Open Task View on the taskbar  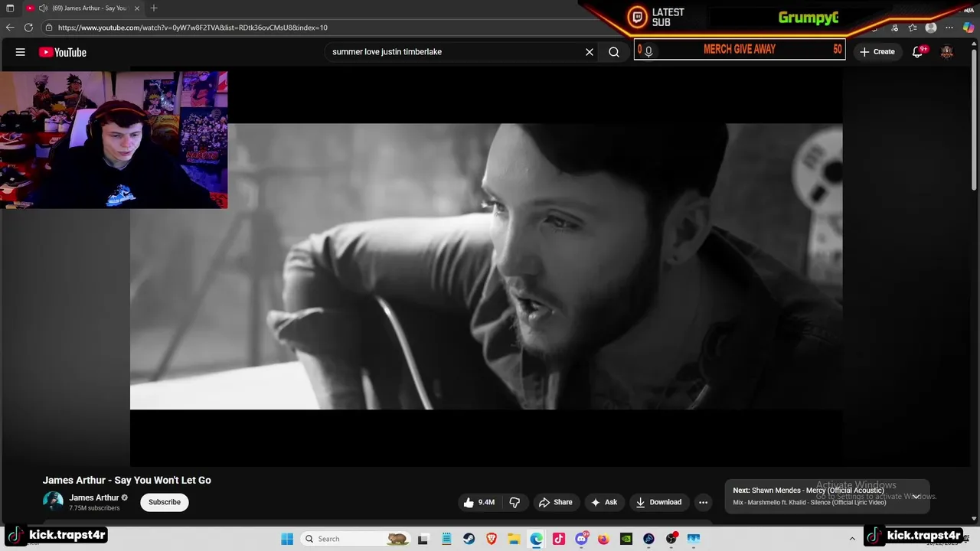pos(423,539)
